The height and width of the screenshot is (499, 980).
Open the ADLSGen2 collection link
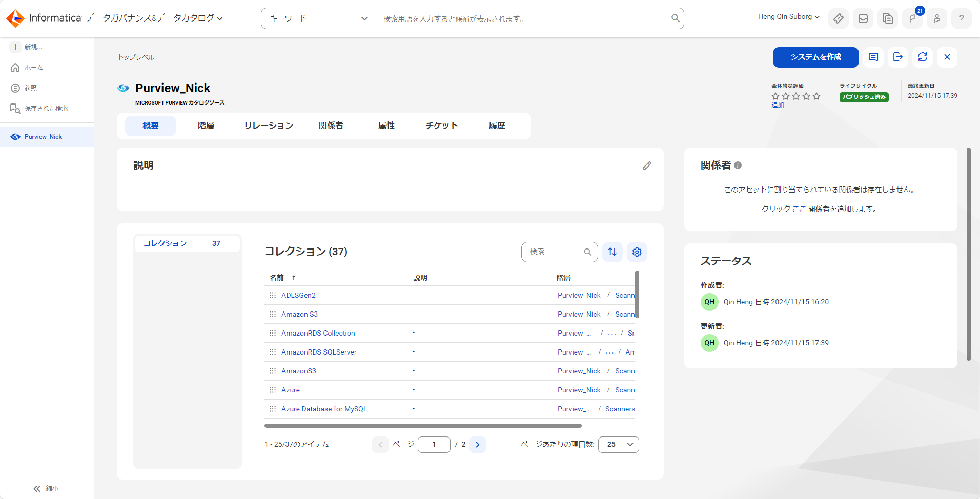(298, 295)
